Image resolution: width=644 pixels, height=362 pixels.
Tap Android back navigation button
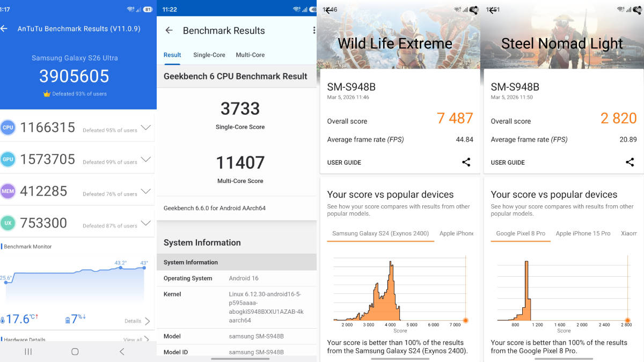coord(122,352)
